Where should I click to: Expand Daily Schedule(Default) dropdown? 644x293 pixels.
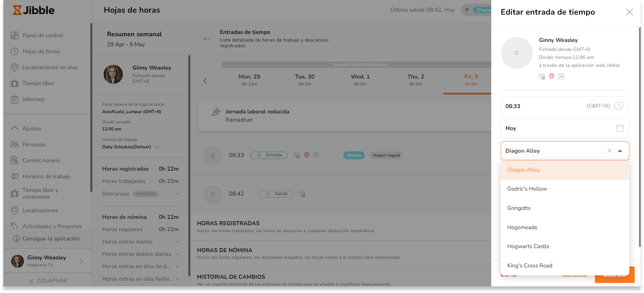pos(157,147)
